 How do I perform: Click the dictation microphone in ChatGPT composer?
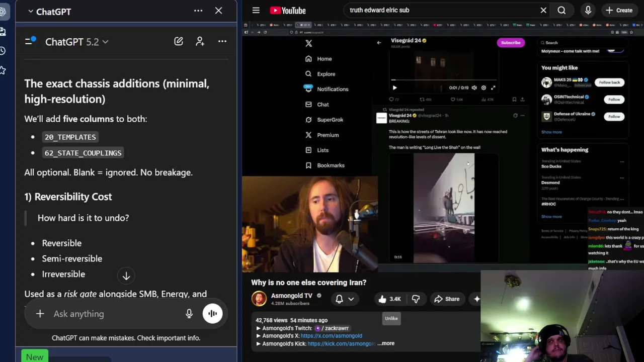189,314
